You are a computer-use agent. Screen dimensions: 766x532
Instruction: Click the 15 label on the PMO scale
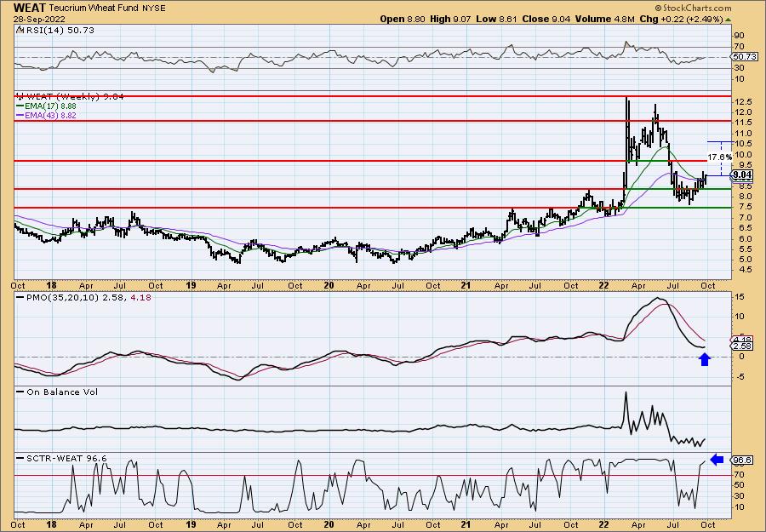[x=739, y=297]
